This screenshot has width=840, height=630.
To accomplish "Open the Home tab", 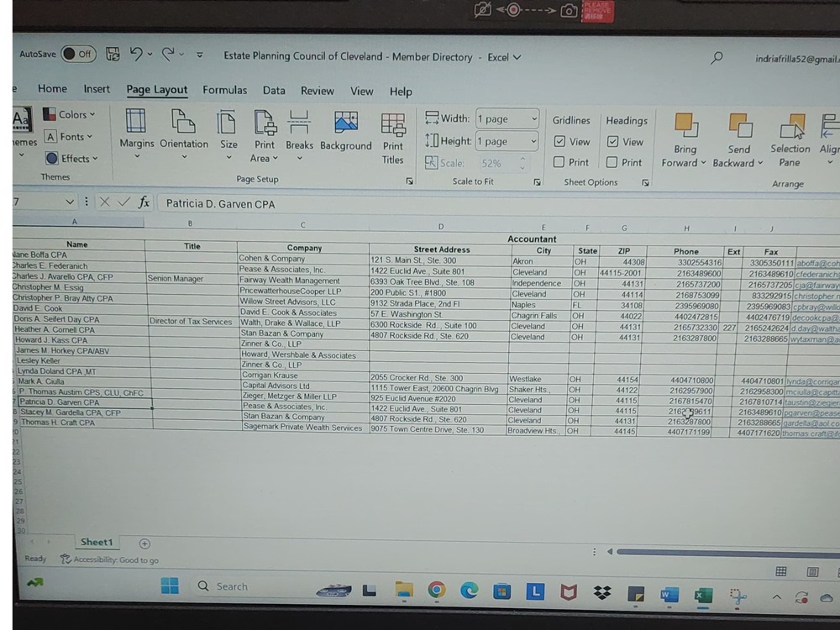I will pyautogui.click(x=52, y=89).
